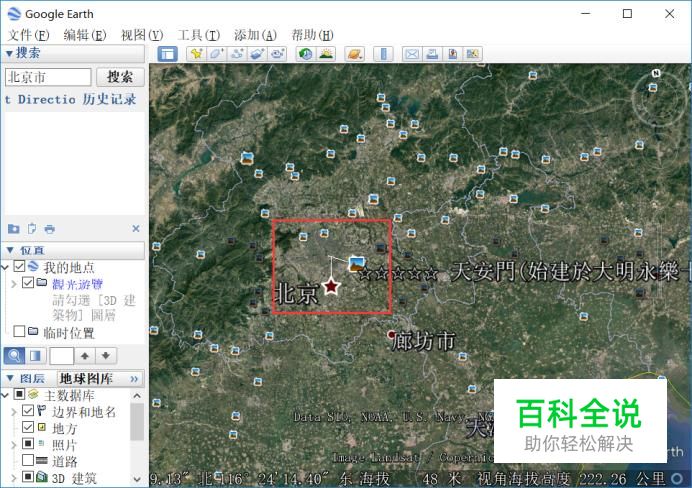The width and height of the screenshot is (692, 488).
Task: Expand the 觀光遊覽 folder node
Action: coord(14,284)
